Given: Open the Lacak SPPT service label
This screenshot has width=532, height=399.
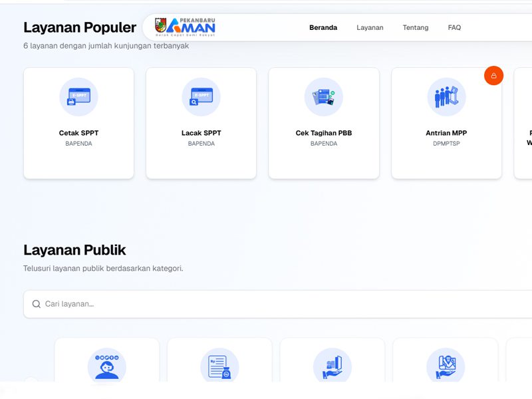Looking at the screenshot, I should (x=201, y=133).
